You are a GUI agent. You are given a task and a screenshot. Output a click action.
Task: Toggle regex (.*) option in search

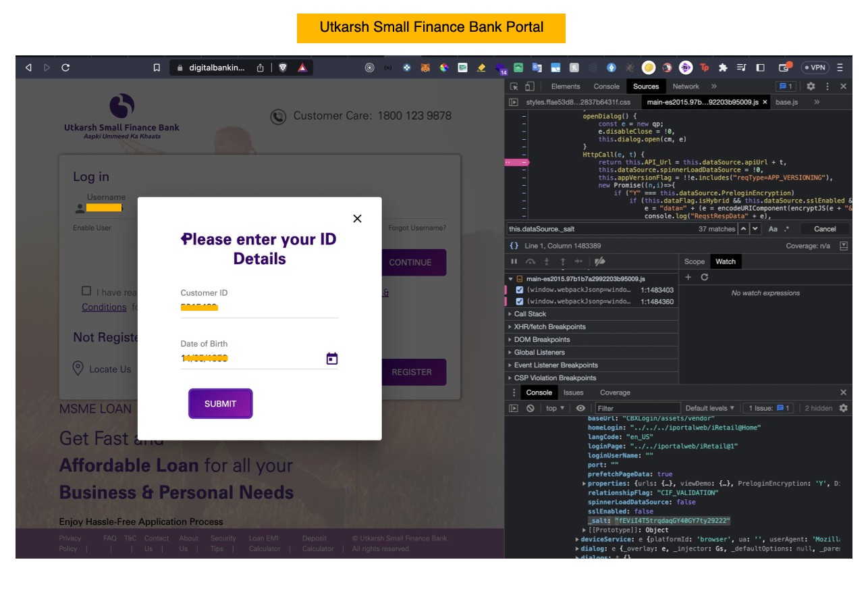787,229
